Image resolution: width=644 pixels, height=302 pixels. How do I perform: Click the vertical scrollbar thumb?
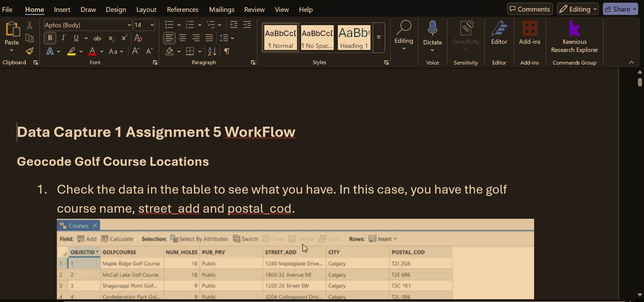point(640,82)
